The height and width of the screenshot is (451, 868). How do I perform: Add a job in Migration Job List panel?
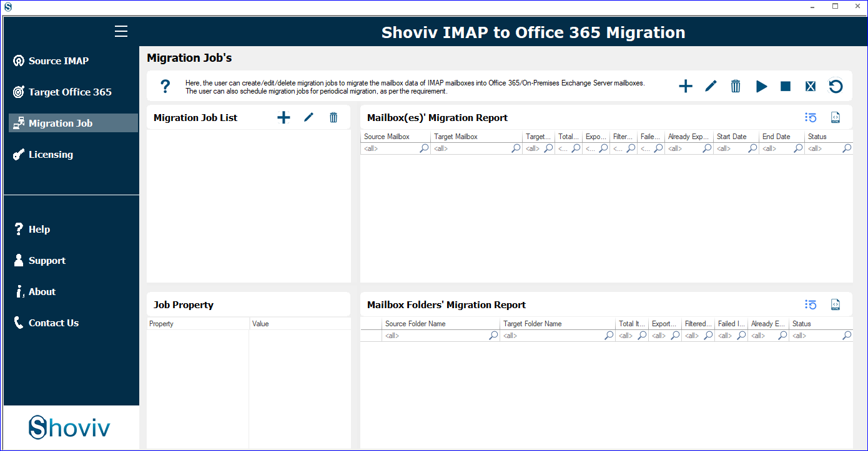[x=284, y=117]
